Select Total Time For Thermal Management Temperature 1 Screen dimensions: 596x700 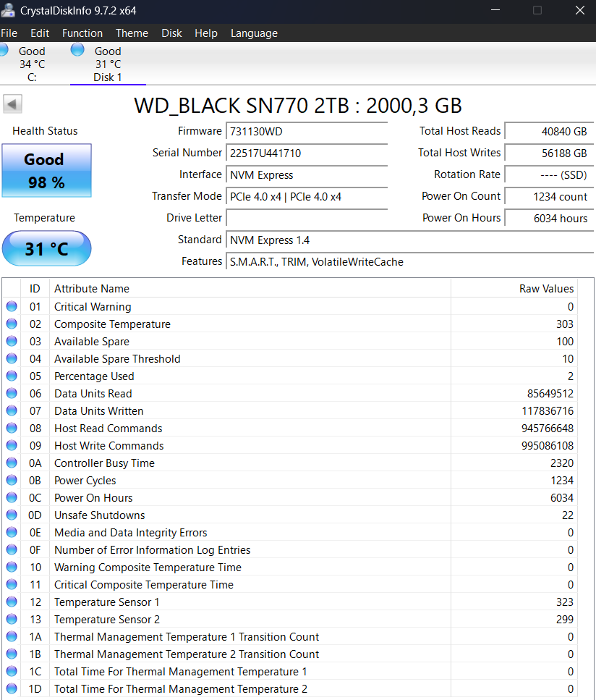tap(290, 672)
